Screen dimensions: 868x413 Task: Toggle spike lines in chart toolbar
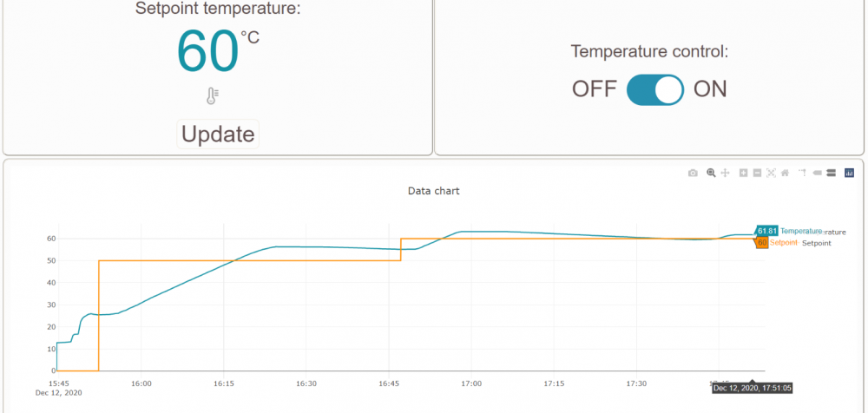(x=803, y=174)
